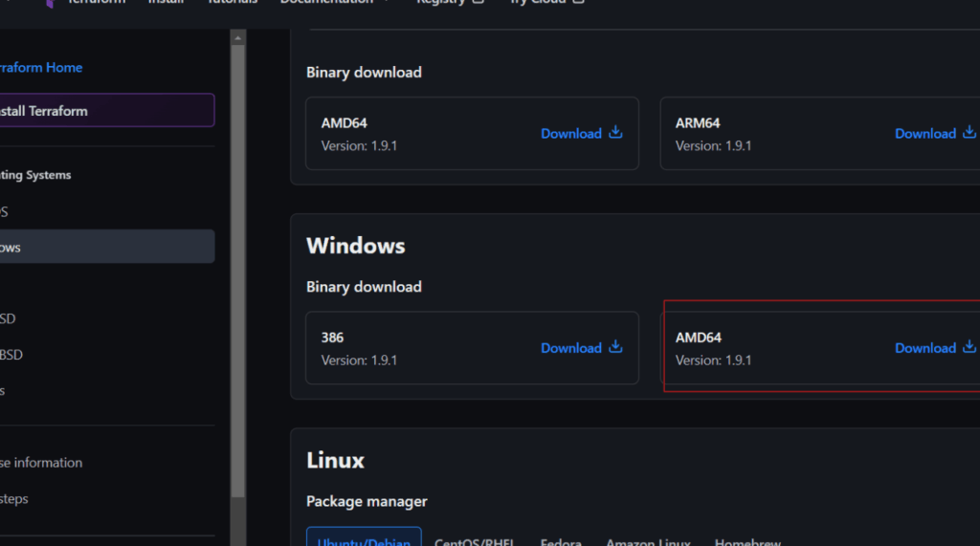Click the sidebar scrollbar up arrow
Screen dimensions: 980x546
[x=237, y=36]
